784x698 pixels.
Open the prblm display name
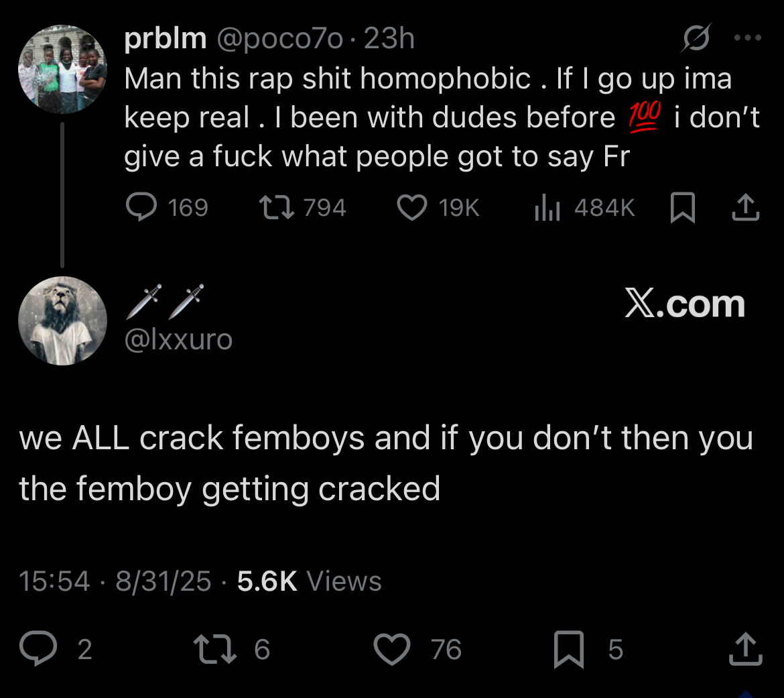click(166, 38)
